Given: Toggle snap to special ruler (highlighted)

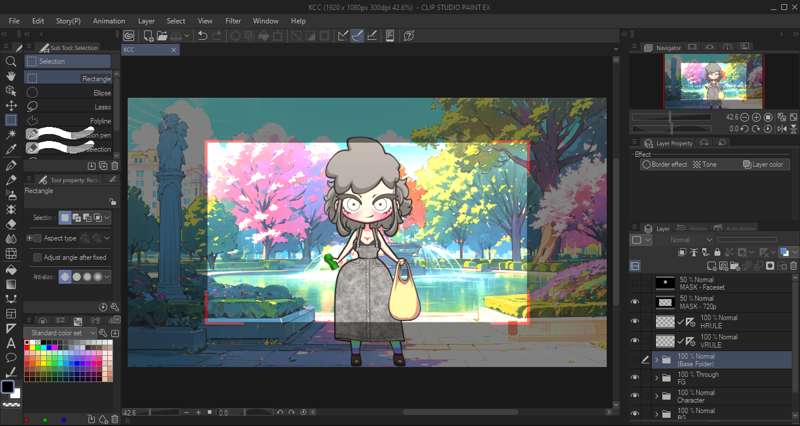Looking at the screenshot, I should point(357,36).
